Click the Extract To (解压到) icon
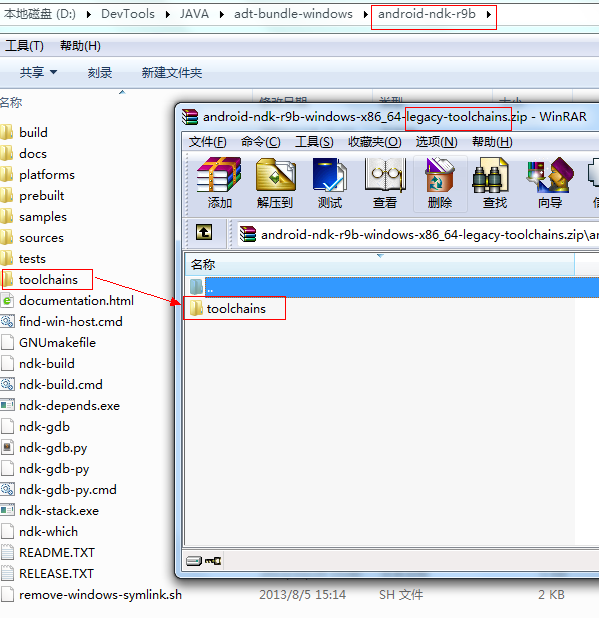599x618 pixels. (275, 182)
